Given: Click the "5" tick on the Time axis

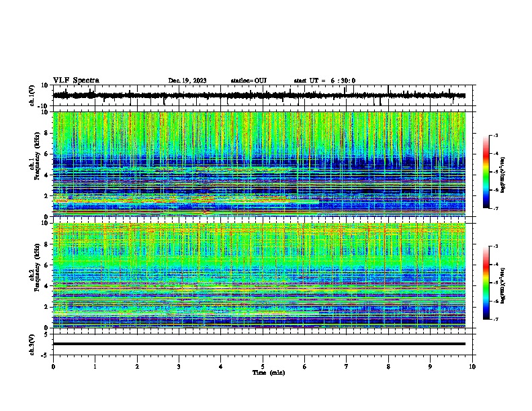Looking at the screenshot, I should [263, 367].
